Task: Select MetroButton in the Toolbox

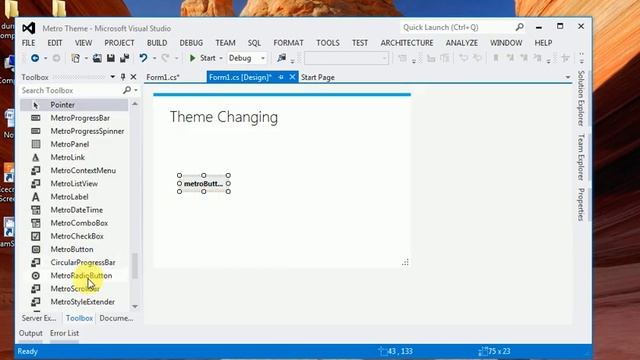Action: point(74,249)
